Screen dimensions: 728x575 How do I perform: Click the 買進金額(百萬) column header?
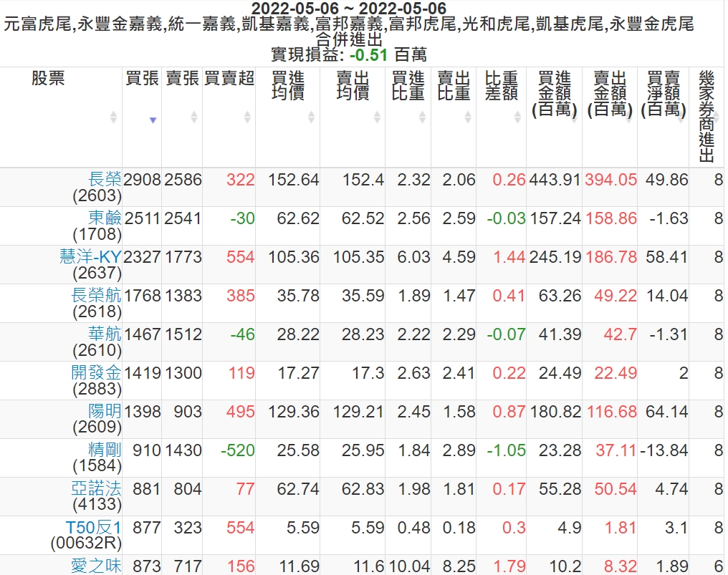pos(554,94)
